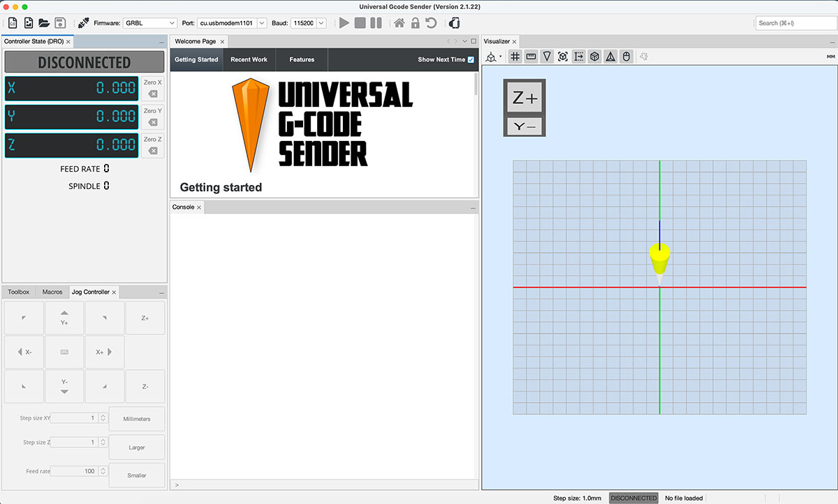Viewport: 838px width, 504px height.
Task: Click the soft reset arrow icon
Action: click(431, 23)
